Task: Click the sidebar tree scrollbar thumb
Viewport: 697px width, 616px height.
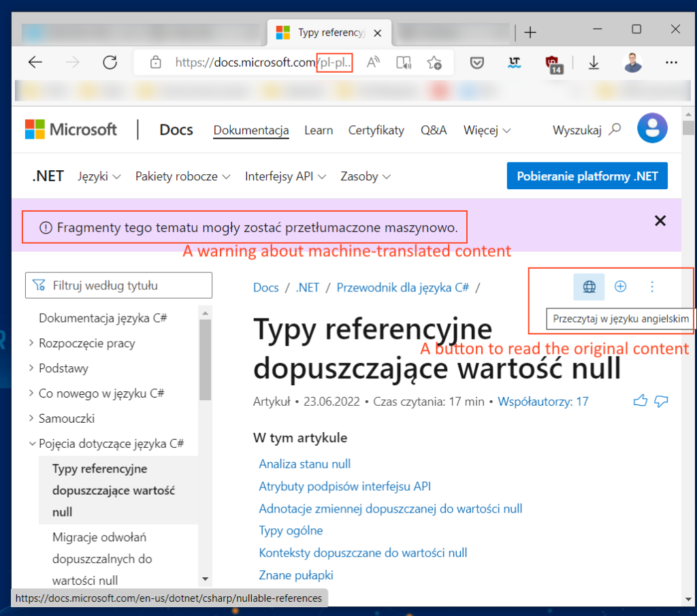Action: coord(205,359)
